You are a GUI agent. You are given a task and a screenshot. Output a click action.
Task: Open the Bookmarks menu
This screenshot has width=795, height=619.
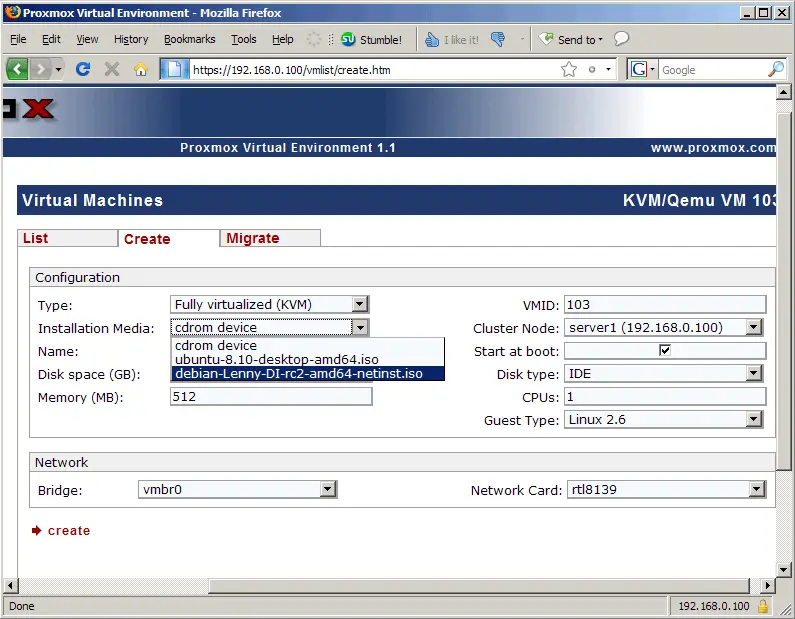point(190,40)
